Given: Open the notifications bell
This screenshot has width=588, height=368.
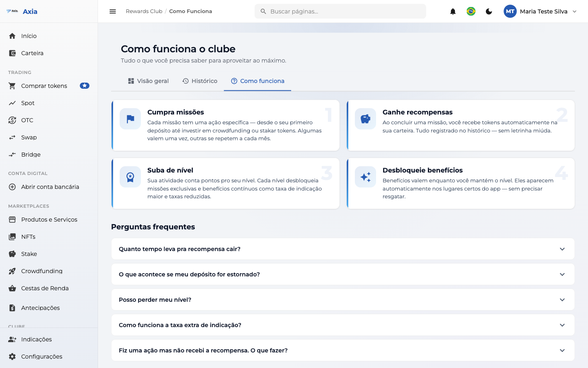Looking at the screenshot, I should click(453, 11).
